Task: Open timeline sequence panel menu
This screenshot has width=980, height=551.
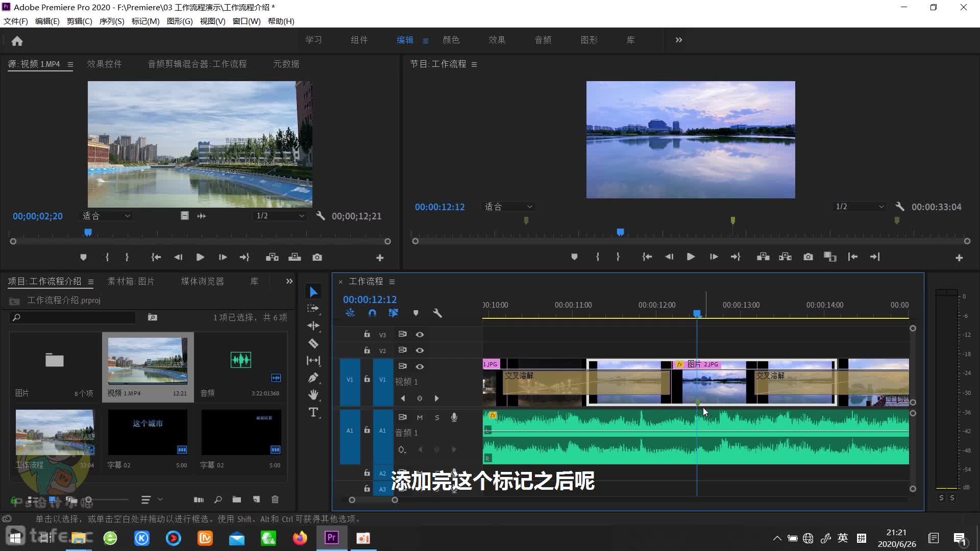Action: click(x=392, y=282)
